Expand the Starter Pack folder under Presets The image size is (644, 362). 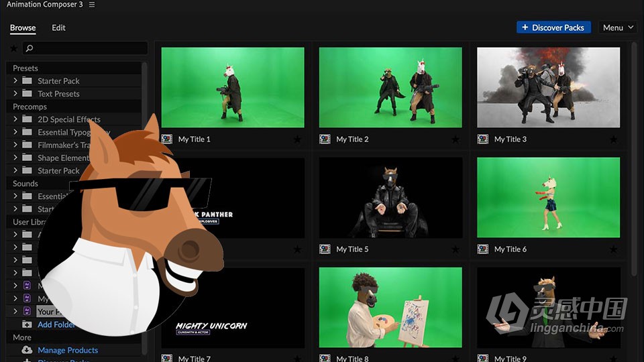[x=15, y=80]
